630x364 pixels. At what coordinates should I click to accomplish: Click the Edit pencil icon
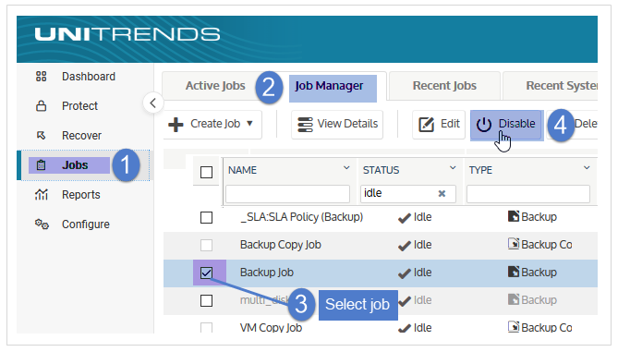426,124
